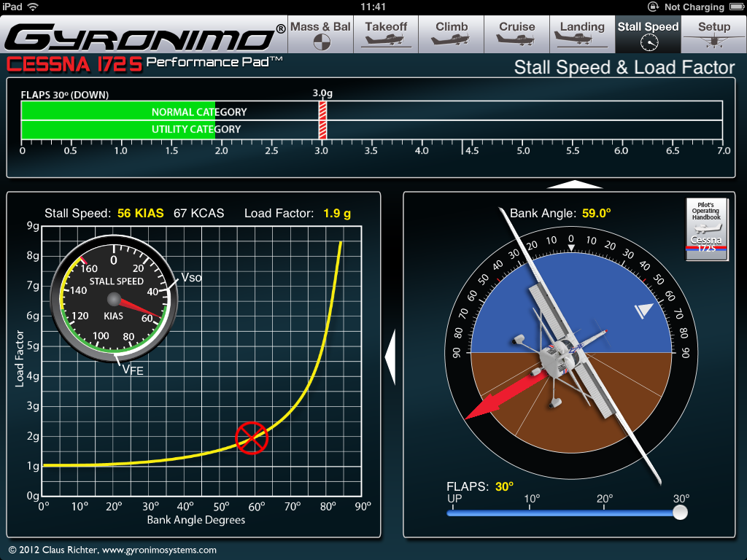The image size is (747, 560).
Task: Set flaps slider to 20° mark
Action: click(604, 513)
